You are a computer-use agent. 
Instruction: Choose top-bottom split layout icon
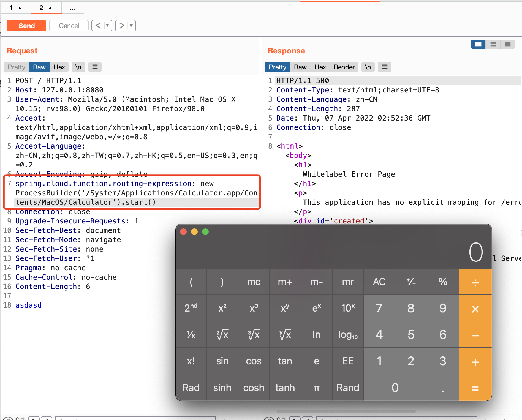point(493,44)
